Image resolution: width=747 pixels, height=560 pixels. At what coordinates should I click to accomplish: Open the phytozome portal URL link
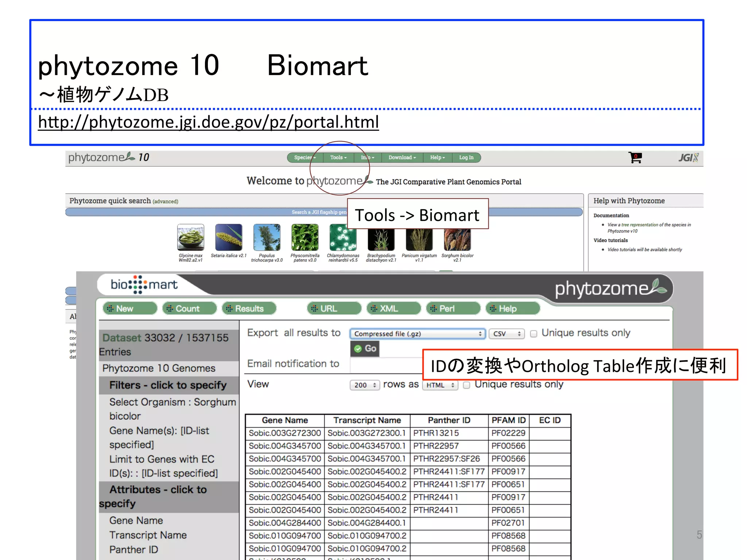click(208, 122)
